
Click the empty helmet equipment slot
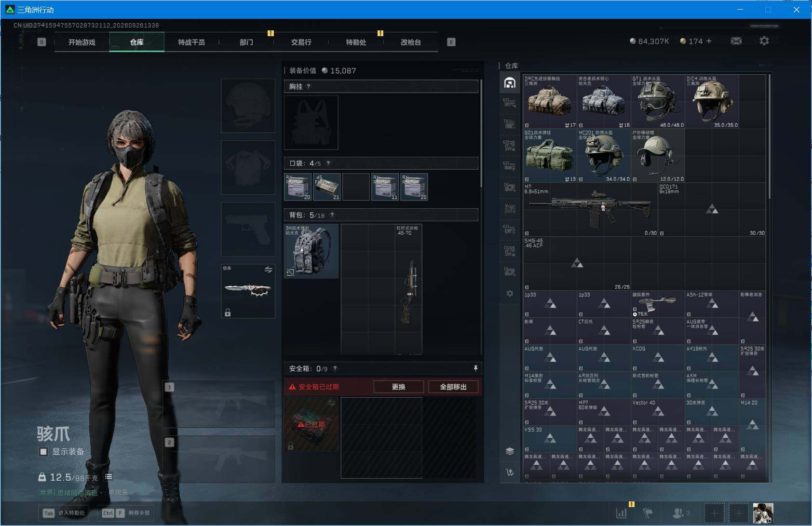click(x=248, y=106)
